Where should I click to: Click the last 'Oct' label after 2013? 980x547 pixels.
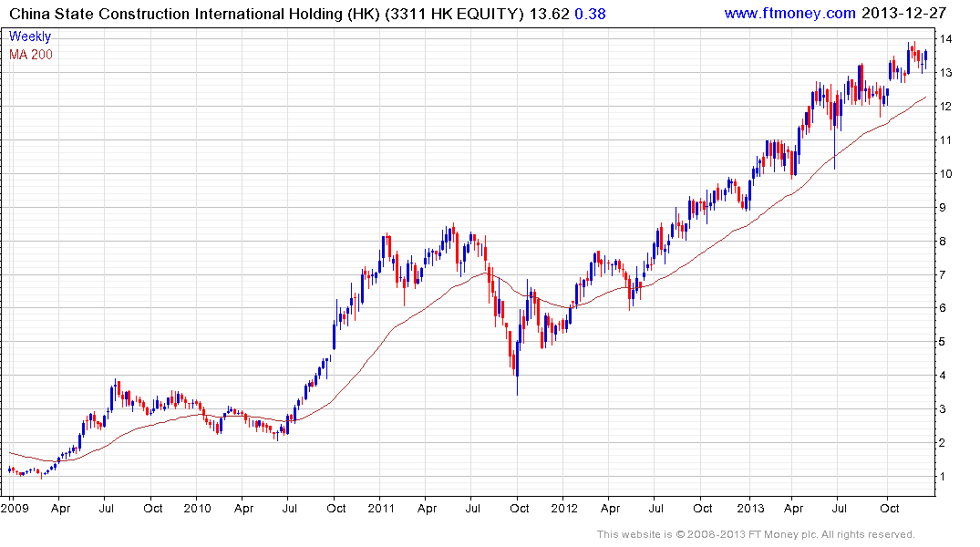(x=890, y=508)
